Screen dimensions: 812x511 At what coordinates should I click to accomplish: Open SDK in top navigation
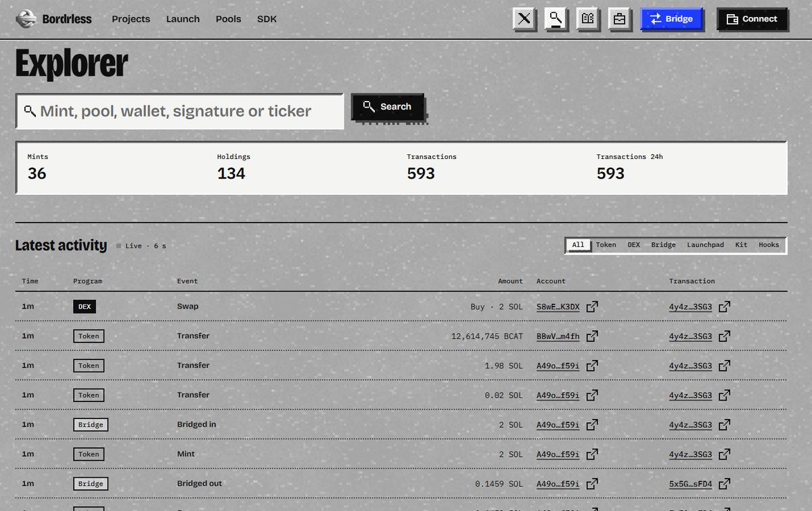267,19
